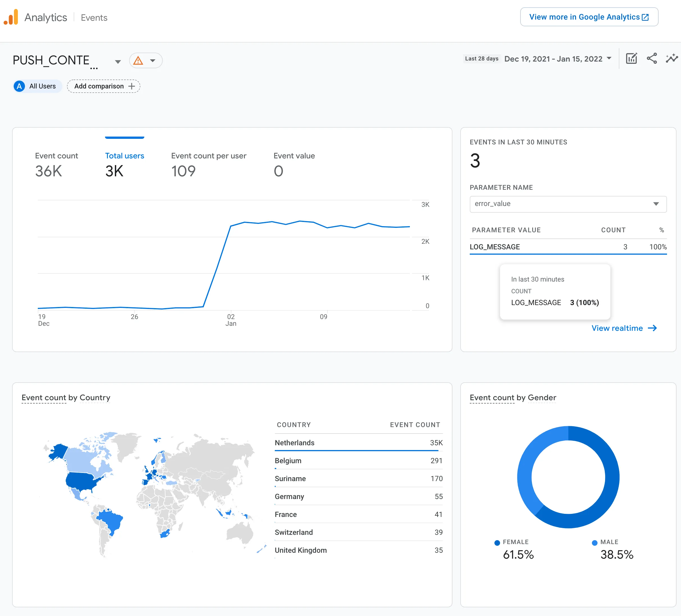681x616 pixels.
Task: Expand the PUSH_CONTE event name dropdown
Action: pos(118,61)
